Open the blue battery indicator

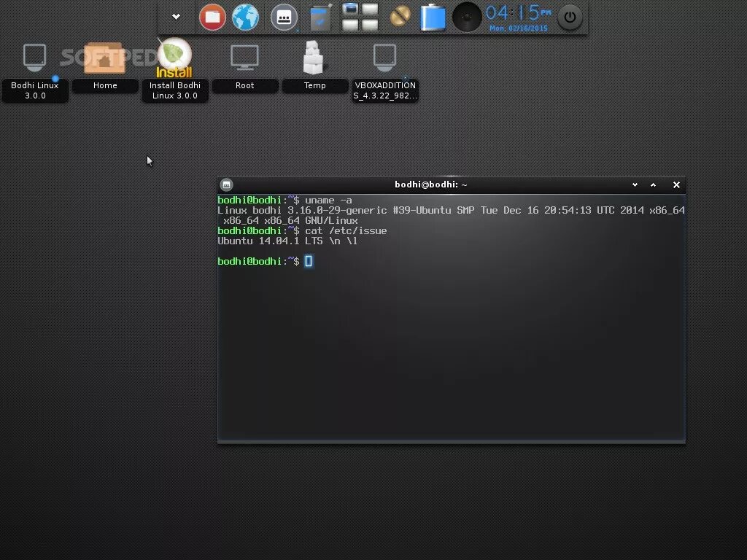tap(433, 17)
